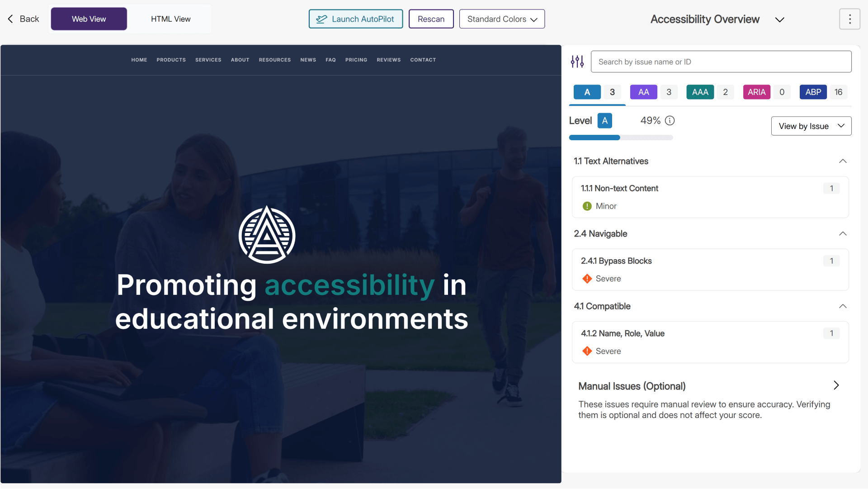Open the Standard Colors dropdown
Image resolution: width=868 pixels, height=489 pixels.
pyautogui.click(x=502, y=19)
